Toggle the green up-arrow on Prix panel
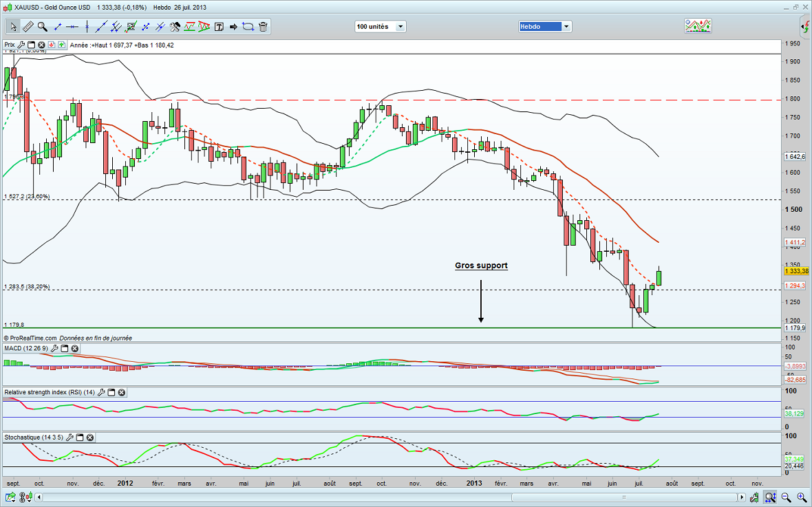The image size is (812, 507). (63, 45)
